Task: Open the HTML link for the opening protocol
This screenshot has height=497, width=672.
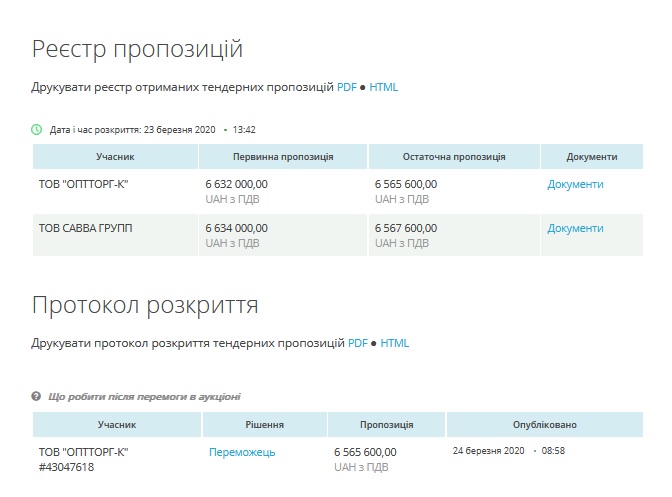Action: coord(395,343)
